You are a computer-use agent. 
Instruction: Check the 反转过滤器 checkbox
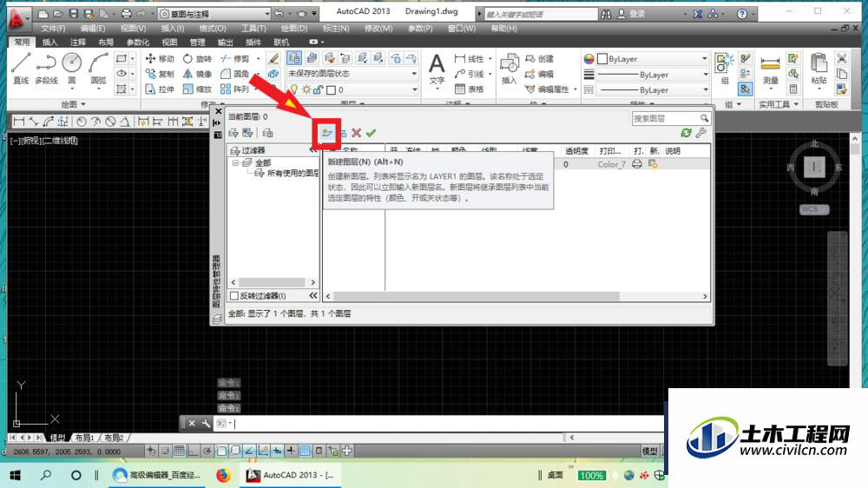point(234,296)
